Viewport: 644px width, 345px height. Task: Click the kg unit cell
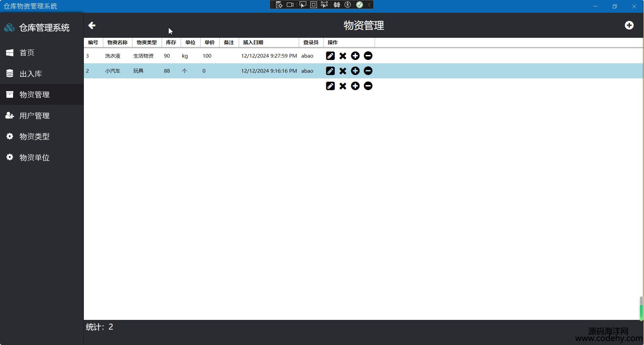[x=185, y=56]
